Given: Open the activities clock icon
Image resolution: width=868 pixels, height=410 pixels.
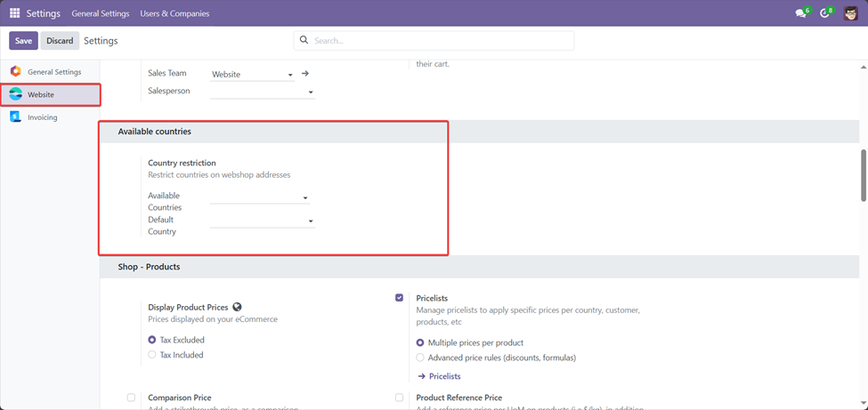Looking at the screenshot, I should 824,13.
